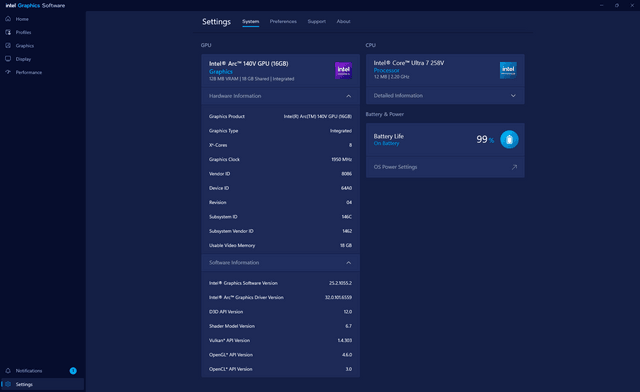Open the Performance sidebar icon
640x392 pixels.
(8, 72)
